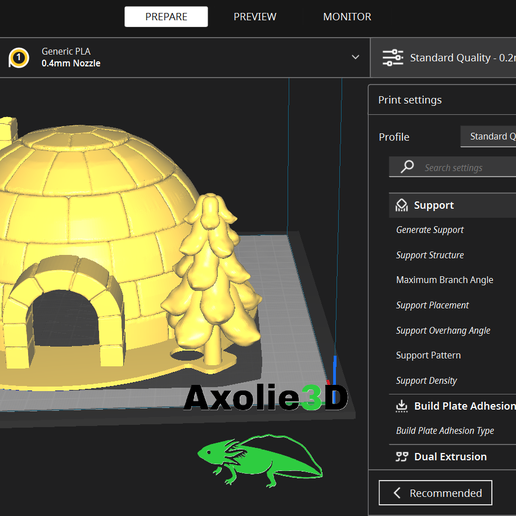
Task: Click the 0.4mm Nozzle label
Action: tap(71, 63)
